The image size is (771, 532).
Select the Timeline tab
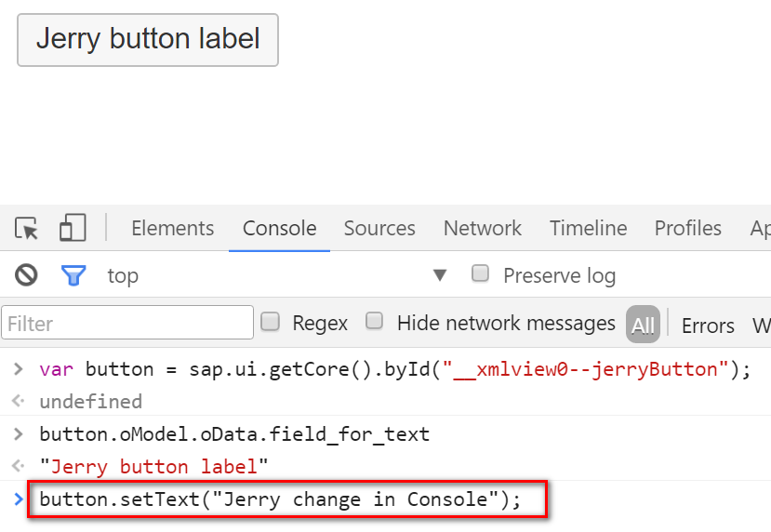point(588,229)
